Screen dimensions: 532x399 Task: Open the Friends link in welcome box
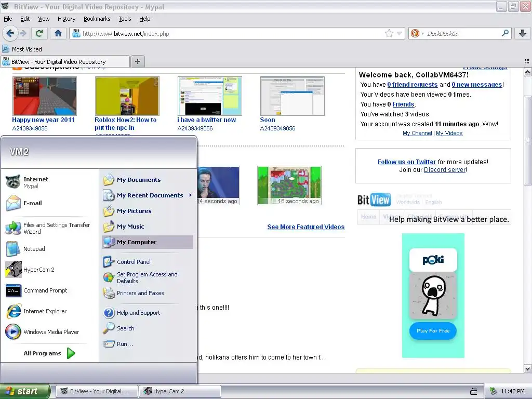pos(403,104)
